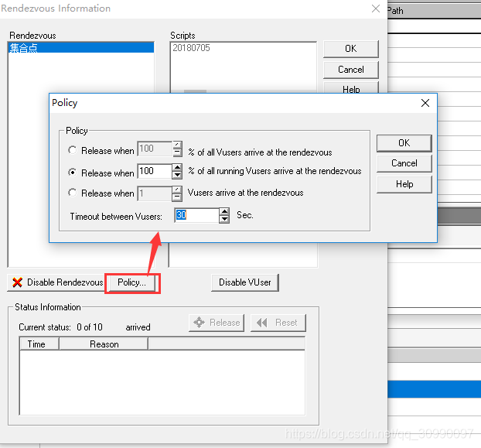This screenshot has height=448, width=481.
Task: Click the Vusers count field showing 1
Action: 155,193
